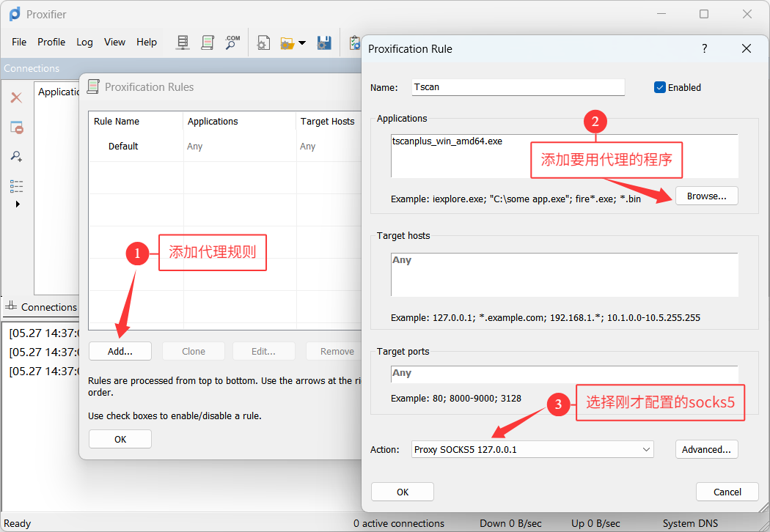Click the Name field containing Tscan
This screenshot has width=770, height=532.
tap(518, 87)
